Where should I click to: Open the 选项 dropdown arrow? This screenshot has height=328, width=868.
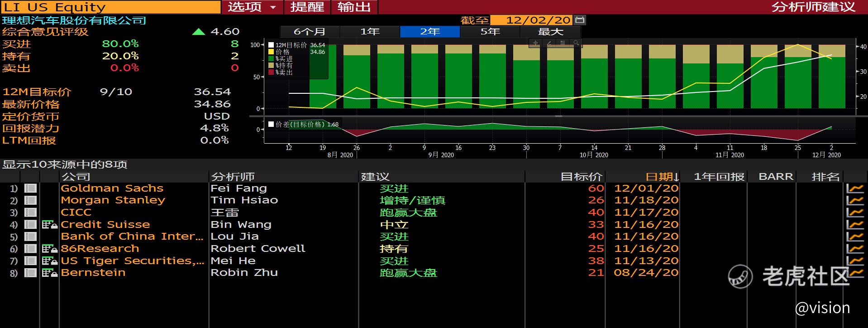pyautogui.click(x=273, y=7)
